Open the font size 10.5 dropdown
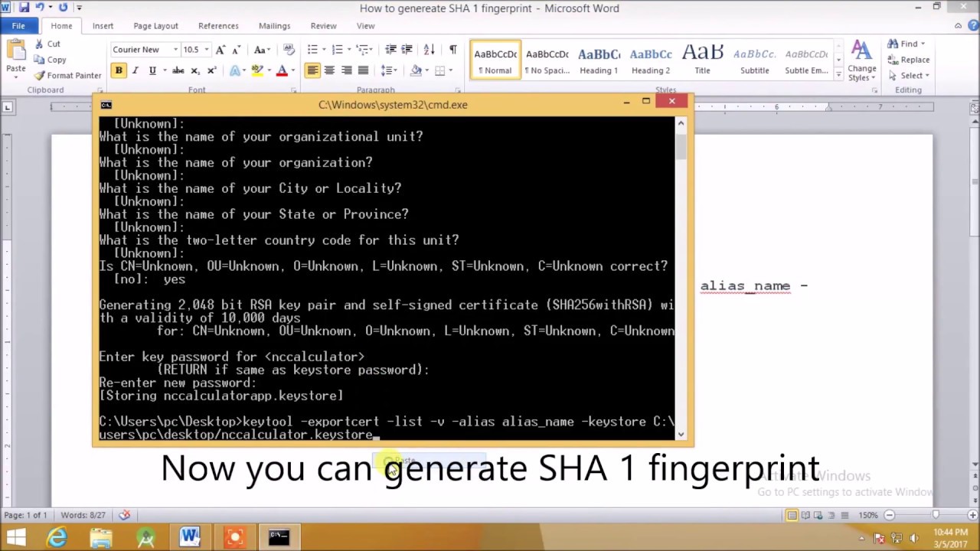This screenshot has height=551, width=980. (x=207, y=50)
